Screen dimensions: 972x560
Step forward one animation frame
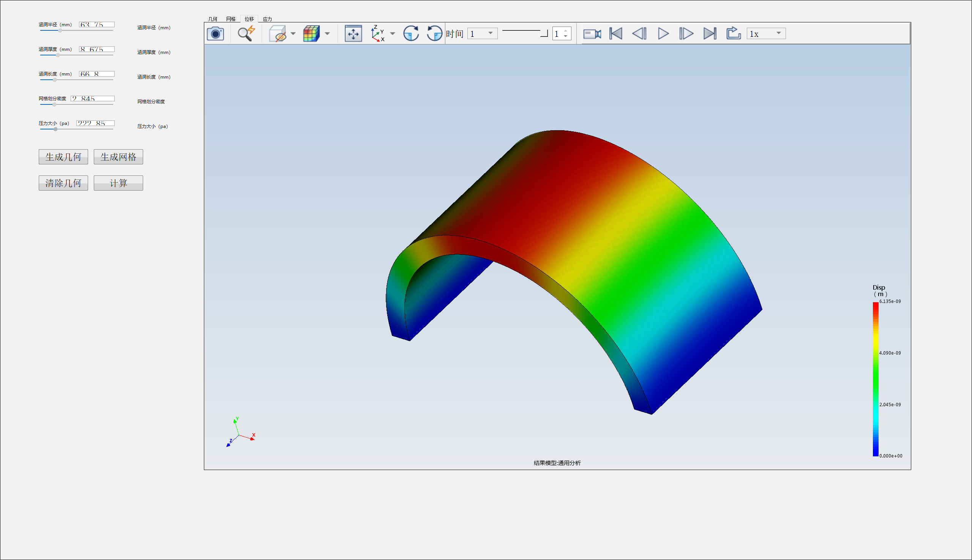point(686,33)
